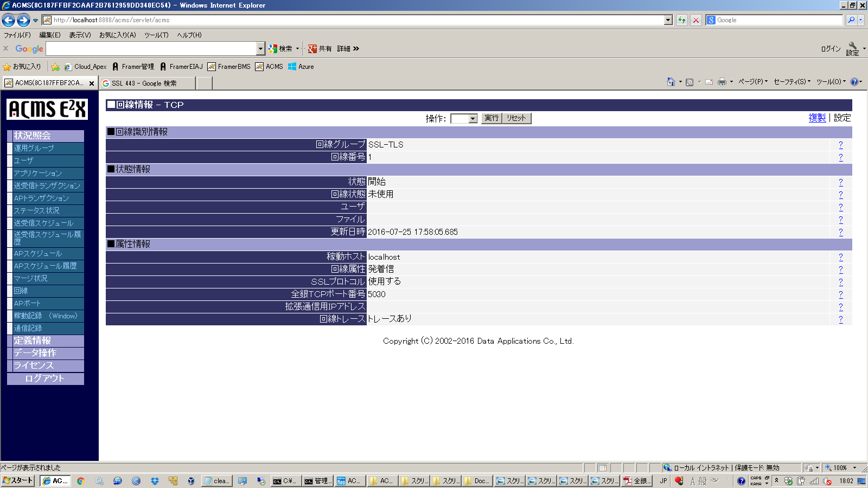Open the ファイル(F) menu
Viewport: 868px width, 488px height.
click(17, 35)
